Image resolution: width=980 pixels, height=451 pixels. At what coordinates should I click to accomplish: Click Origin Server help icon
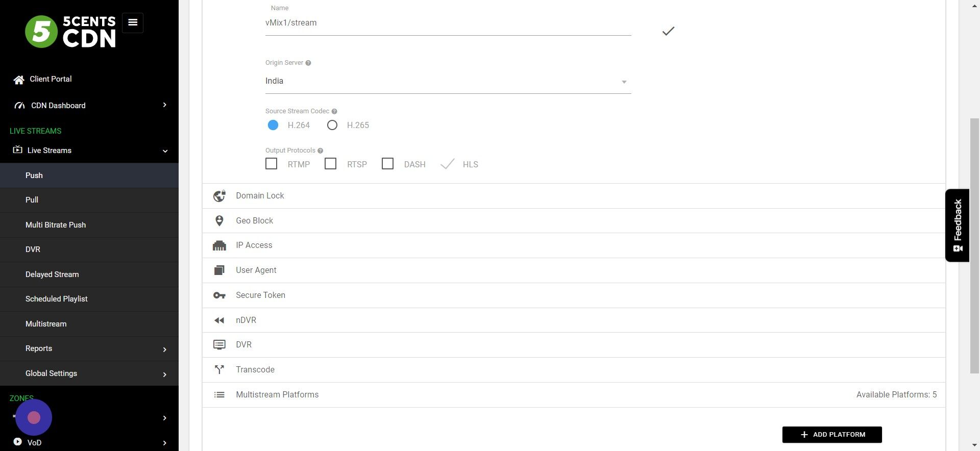(x=308, y=63)
